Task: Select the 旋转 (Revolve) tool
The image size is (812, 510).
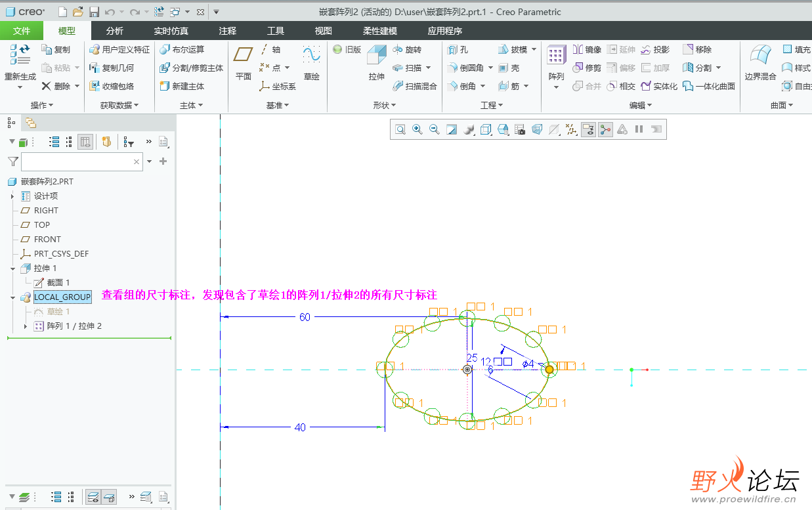Action: point(407,49)
